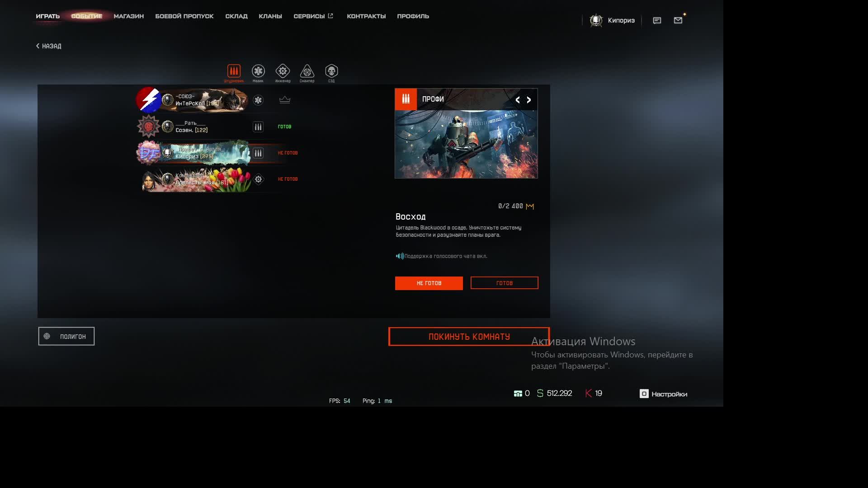Image resolution: width=868 pixels, height=488 pixels.
Task: Open the chat icon near player name
Action: pyautogui.click(x=656, y=20)
